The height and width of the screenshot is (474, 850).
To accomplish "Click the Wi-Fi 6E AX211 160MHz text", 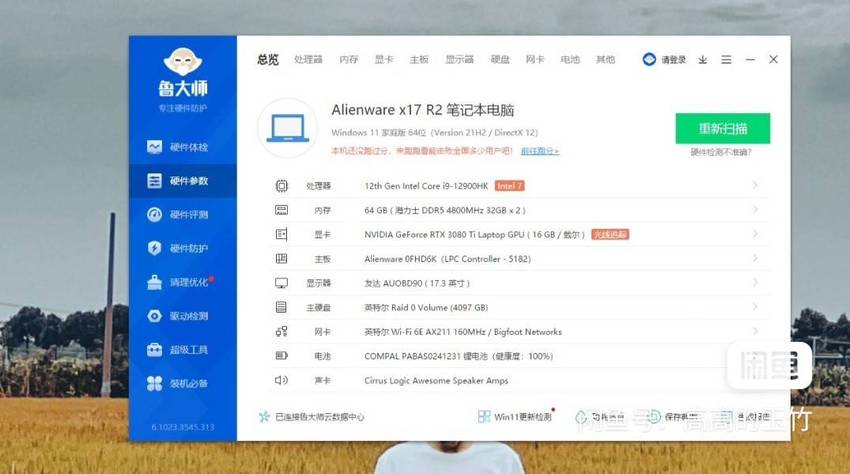I will click(x=463, y=332).
